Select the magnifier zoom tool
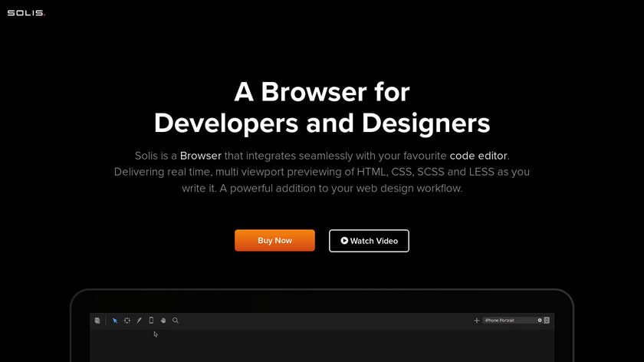Viewport: 644px width, 362px height. 176,321
